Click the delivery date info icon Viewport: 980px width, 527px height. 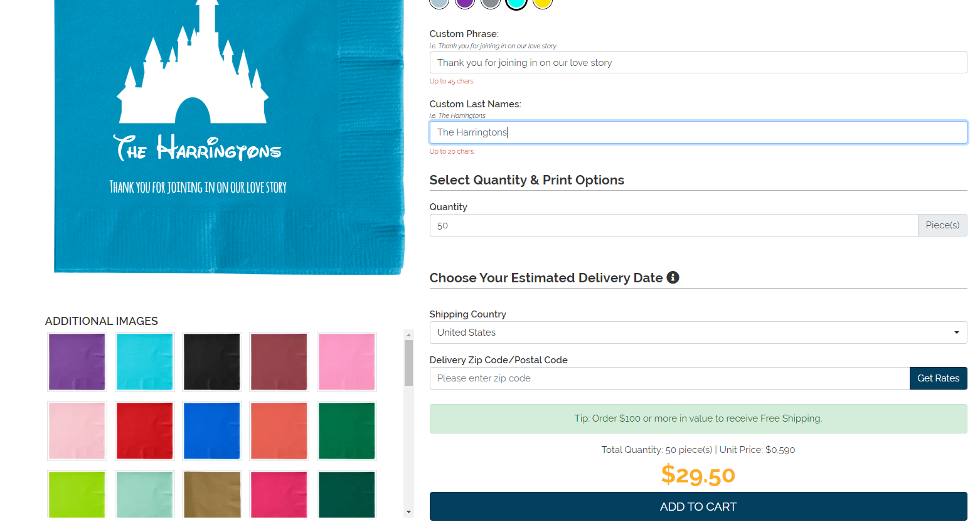click(673, 277)
